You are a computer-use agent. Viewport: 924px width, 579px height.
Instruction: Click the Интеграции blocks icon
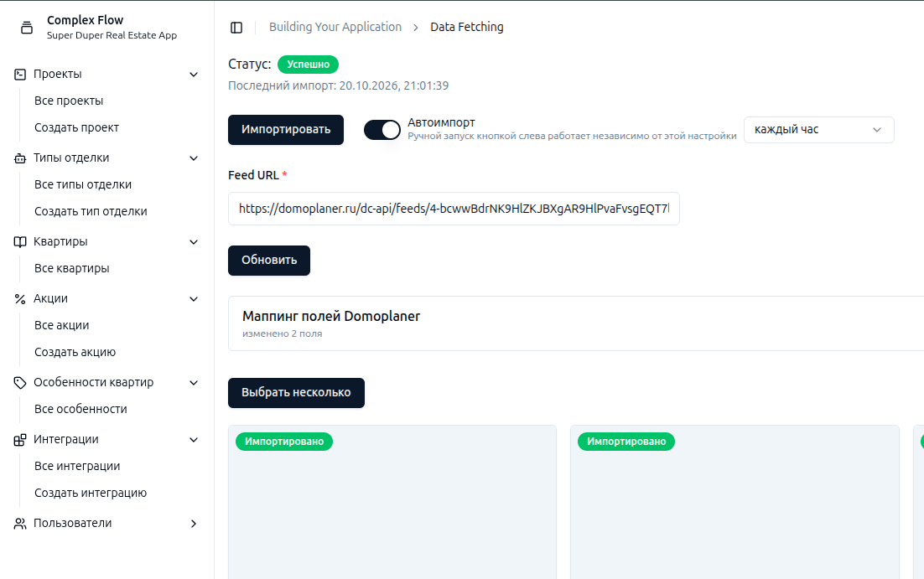pyautogui.click(x=20, y=439)
